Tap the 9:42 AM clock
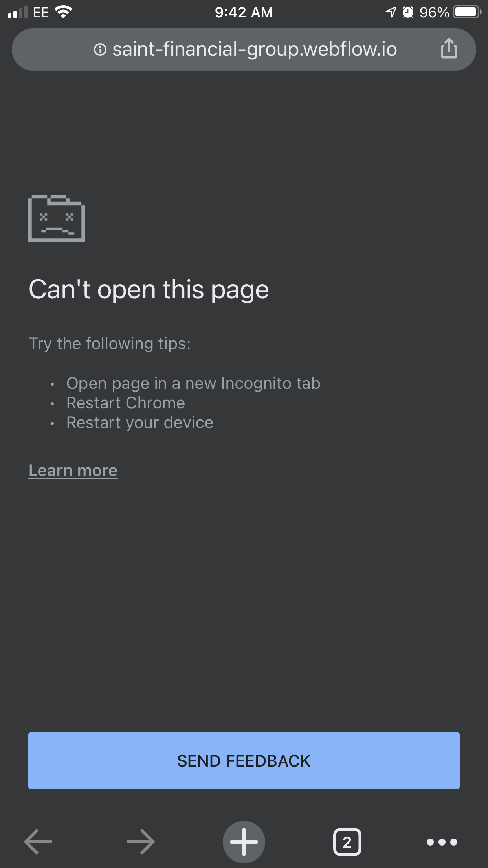This screenshot has height=868, width=488. click(x=244, y=12)
